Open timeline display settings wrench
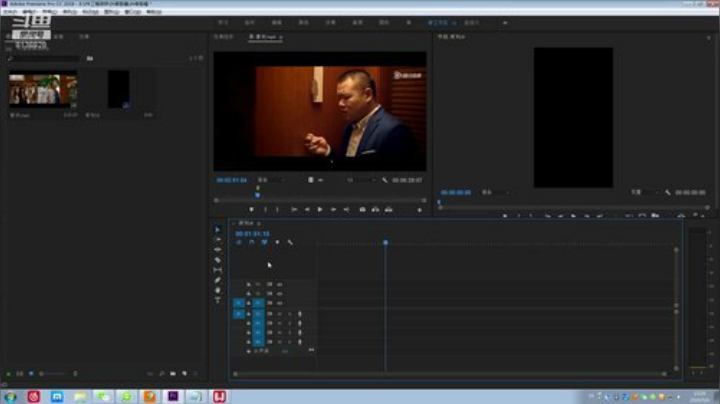The height and width of the screenshot is (404, 720). [x=290, y=242]
